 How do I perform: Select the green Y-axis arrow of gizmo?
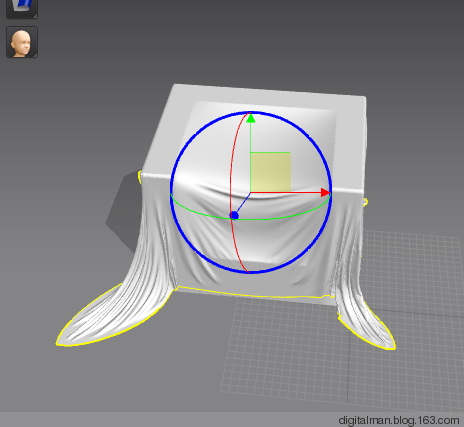251,118
